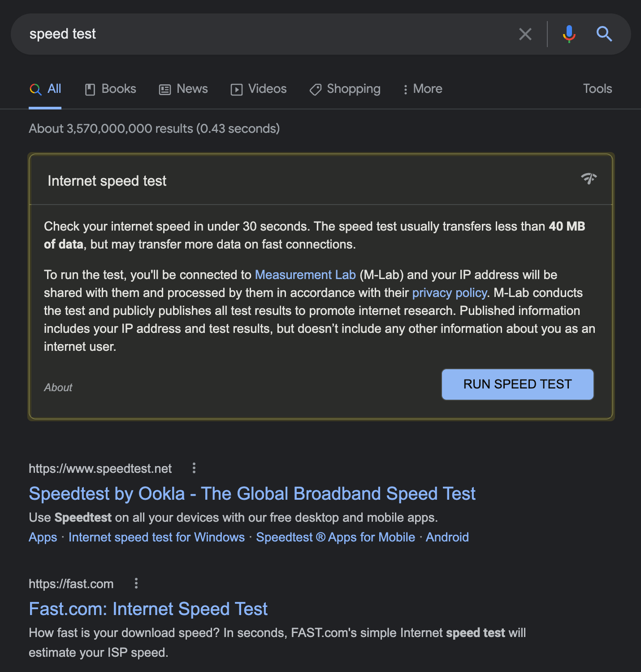The height and width of the screenshot is (672, 641).
Task: Open the three-dot menu beside fast.com
Action: (x=136, y=583)
